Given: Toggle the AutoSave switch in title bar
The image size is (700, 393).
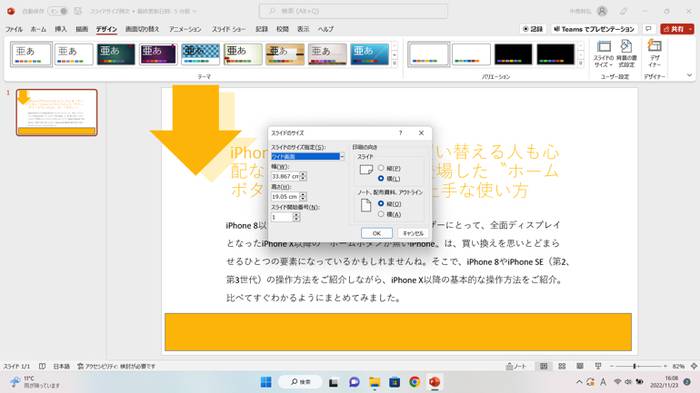Looking at the screenshot, I should [x=58, y=11].
